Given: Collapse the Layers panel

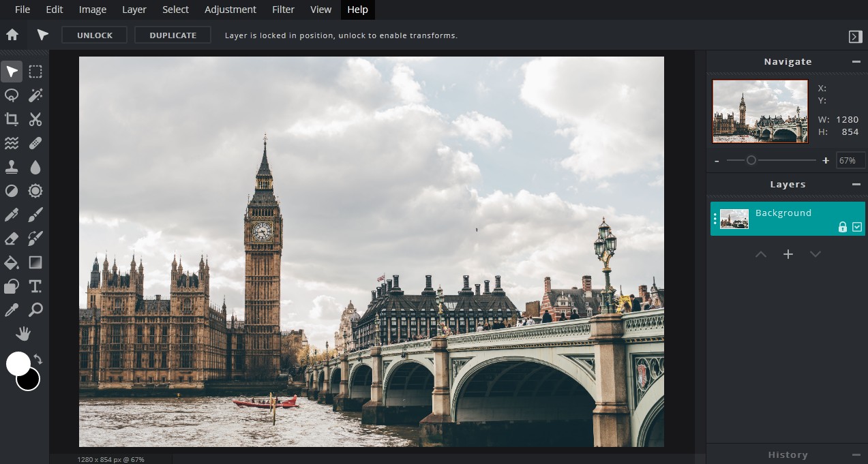Looking at the screenshot, I should click(856, 184).
